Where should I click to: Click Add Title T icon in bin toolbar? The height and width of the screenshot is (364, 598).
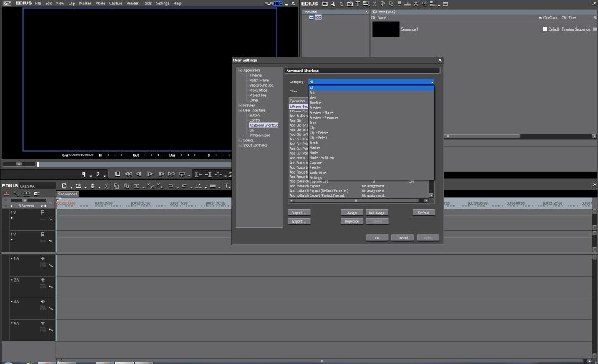(x=358, y=4)
